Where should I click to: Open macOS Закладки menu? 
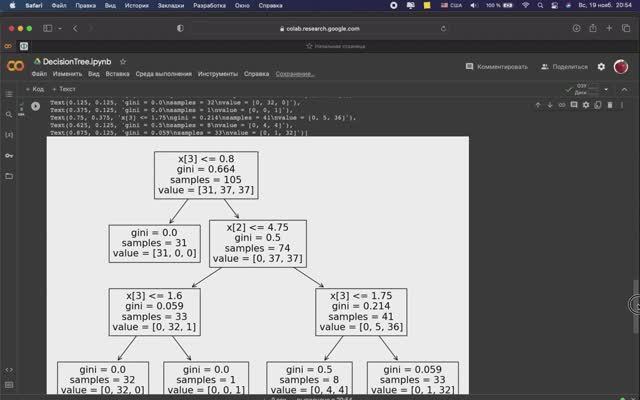click(x=171, y=5)
